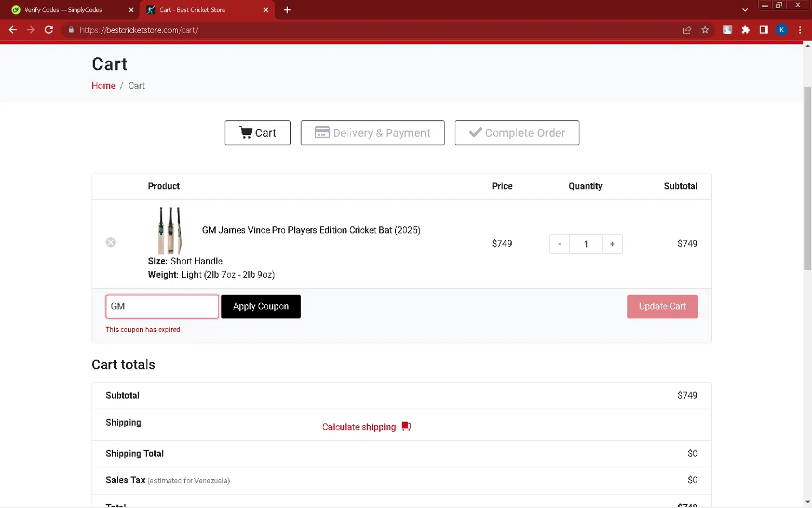Click the 'Cart totals' heading
812x508 pixels.
click(123, 364)
